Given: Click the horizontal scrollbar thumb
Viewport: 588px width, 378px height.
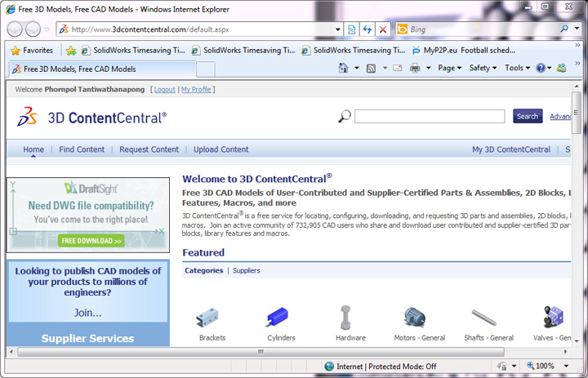Looking at the screenshot, I should 261,352.
